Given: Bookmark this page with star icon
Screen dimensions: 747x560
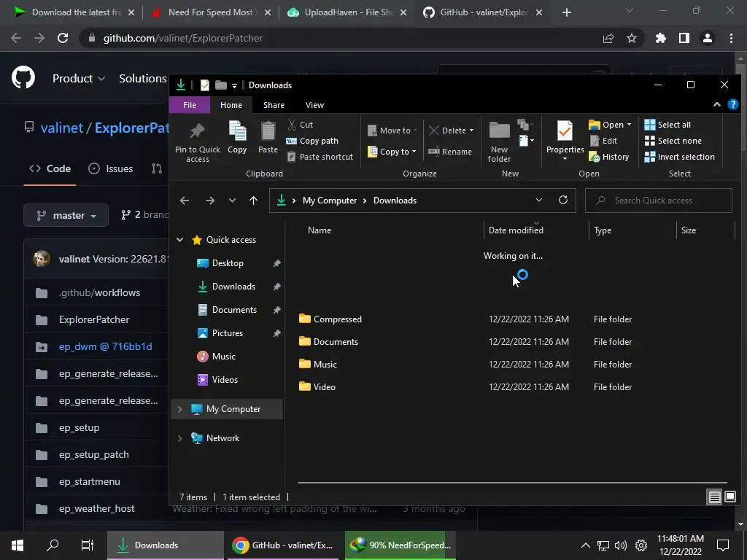Looking at the screenshot, I should (632, 38).
